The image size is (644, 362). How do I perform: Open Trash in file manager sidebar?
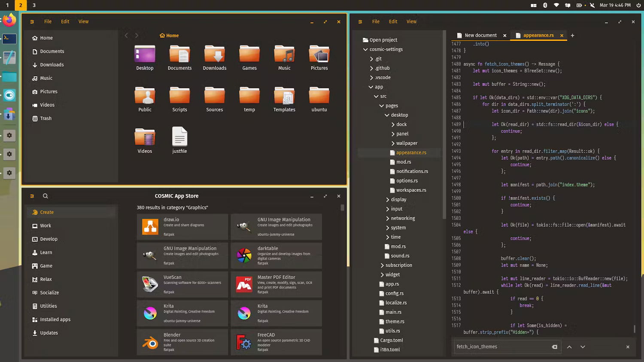(71, 119)
